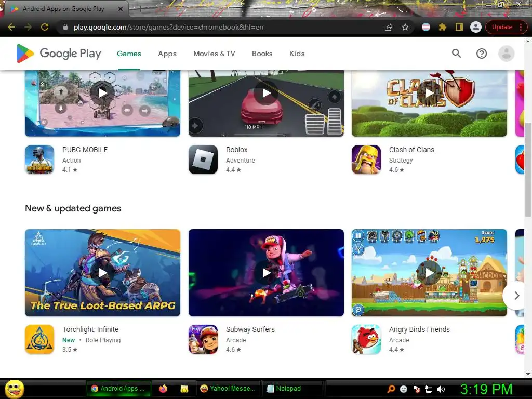Open the file manager taskbar icon
This screenshot has width=532, height=399.
click(x=184, y=389)
